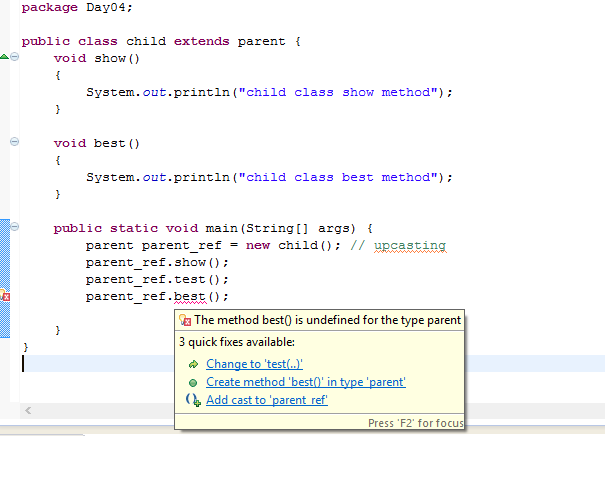Click '3 quick fixes available:' label
Viewport: 614px width, 492px height.
click(237, 342)
